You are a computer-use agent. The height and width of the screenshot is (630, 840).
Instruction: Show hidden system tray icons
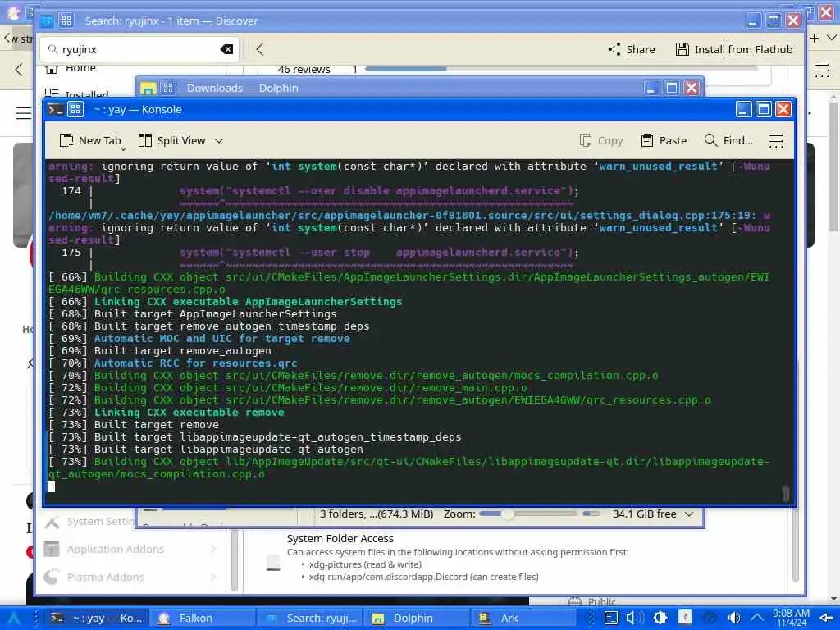pyautogui.click(x=756, y=618)
